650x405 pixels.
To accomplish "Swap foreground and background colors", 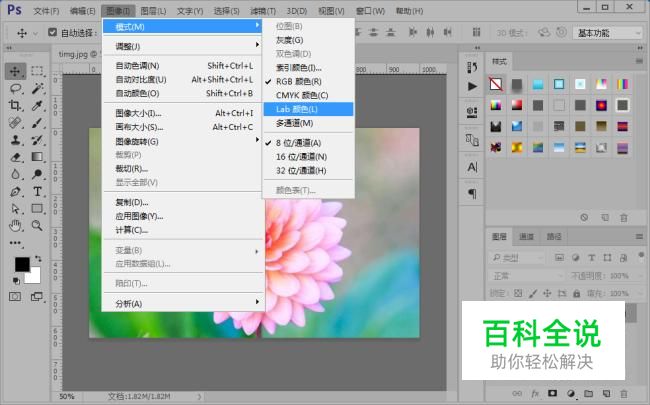I will (38, 258).
